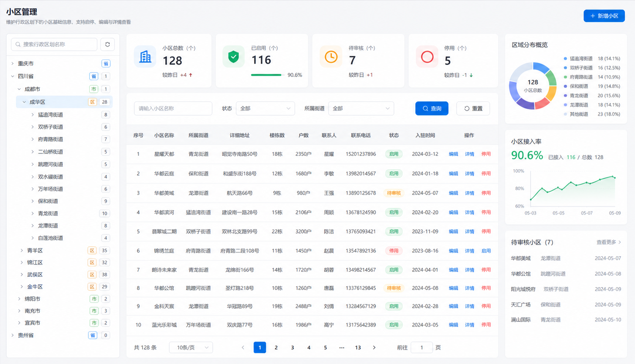Viewport: 635px width, 364px height.
Task: Open the 所属街道 filter dropdown
Action: coord(361,109)
